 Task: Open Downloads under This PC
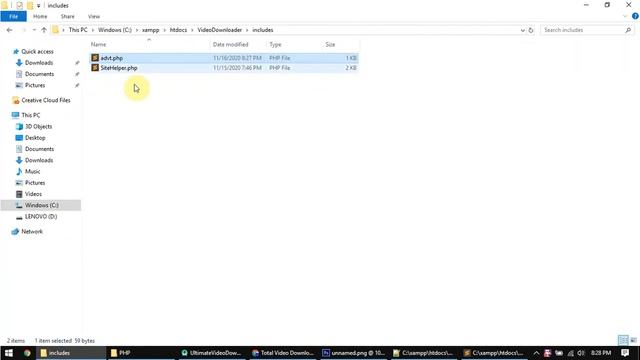(x=39, y=160)
